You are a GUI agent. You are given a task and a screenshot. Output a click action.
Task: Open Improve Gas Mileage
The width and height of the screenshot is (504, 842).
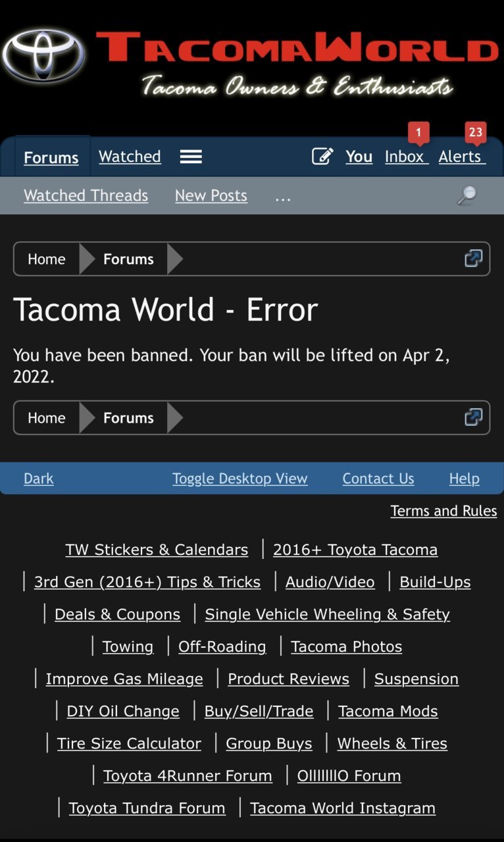tap(124, 679)
